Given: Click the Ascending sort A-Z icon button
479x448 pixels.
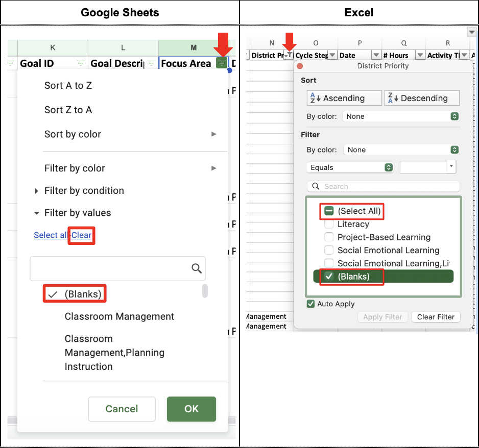Looking at the screenshot, I should (x=344, y=98).
